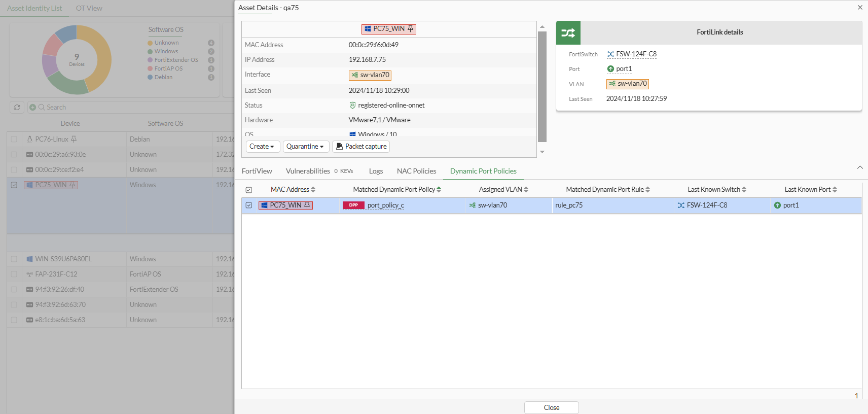Viewport: 868px width, 414px height.
Task: Click the FortiSwitch icon beside FSW-124F-C8 in FortiLink details
Action: click(x=610, y=54)
